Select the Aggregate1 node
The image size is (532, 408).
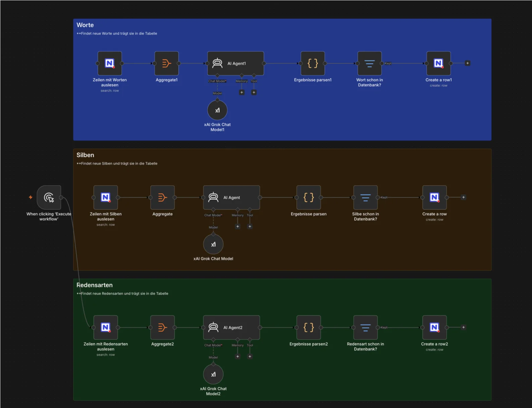click(167, 63)
